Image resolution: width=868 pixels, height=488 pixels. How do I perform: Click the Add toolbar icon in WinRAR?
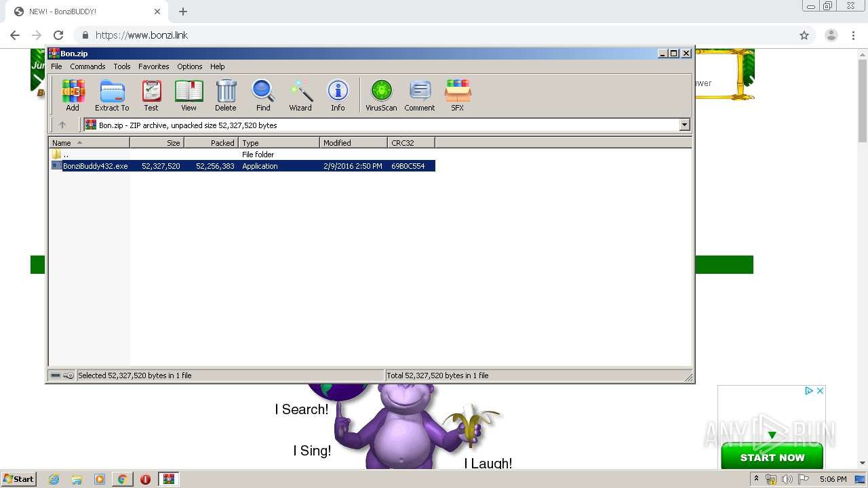coord(73,95)
